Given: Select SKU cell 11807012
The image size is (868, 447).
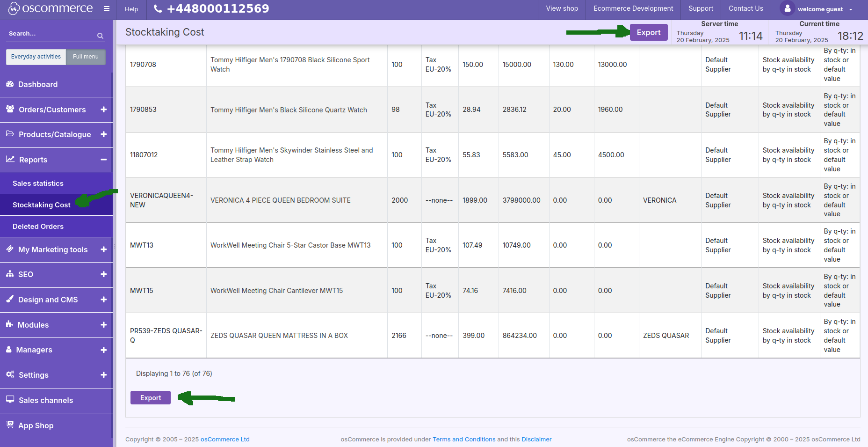Looking at the screenshot, I should coord(144,155).
